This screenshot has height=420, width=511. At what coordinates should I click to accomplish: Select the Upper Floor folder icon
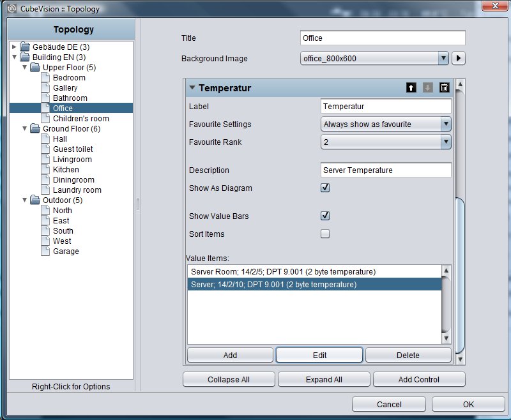click(x=35, y=68)
